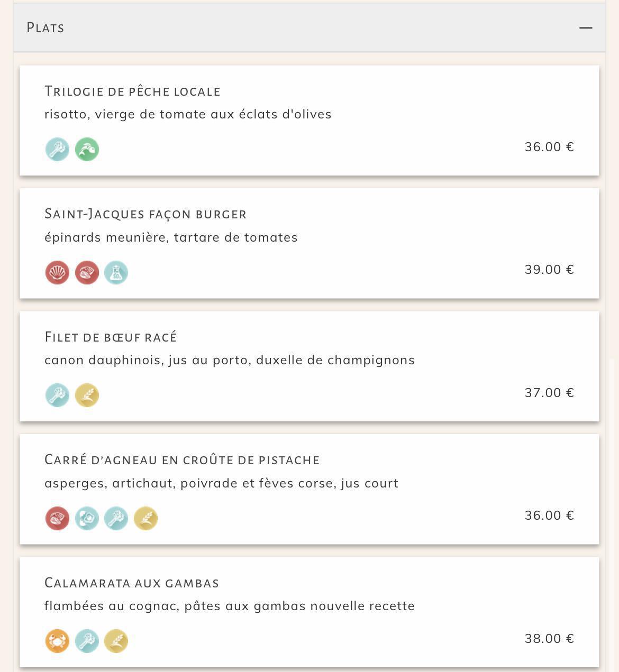Click celery allergen icon under Trilogie de pêche
This screenshot has height=672, width=619.
click(x=57, y=149)
